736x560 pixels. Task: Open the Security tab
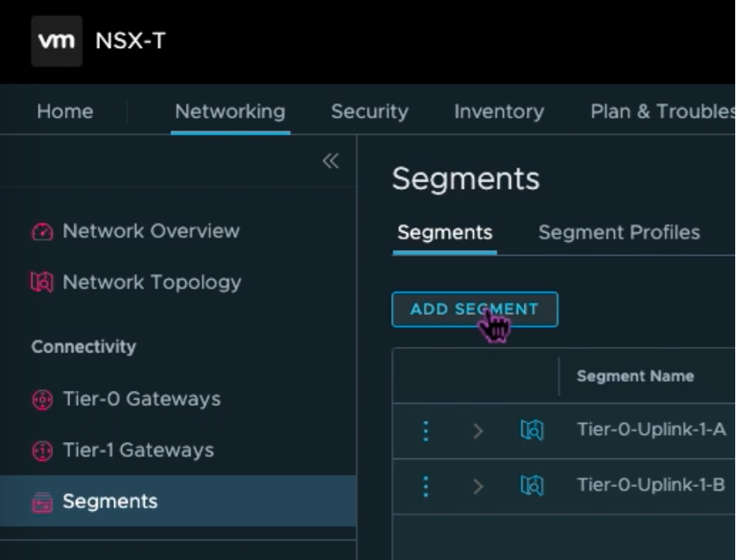coord(370,112)
